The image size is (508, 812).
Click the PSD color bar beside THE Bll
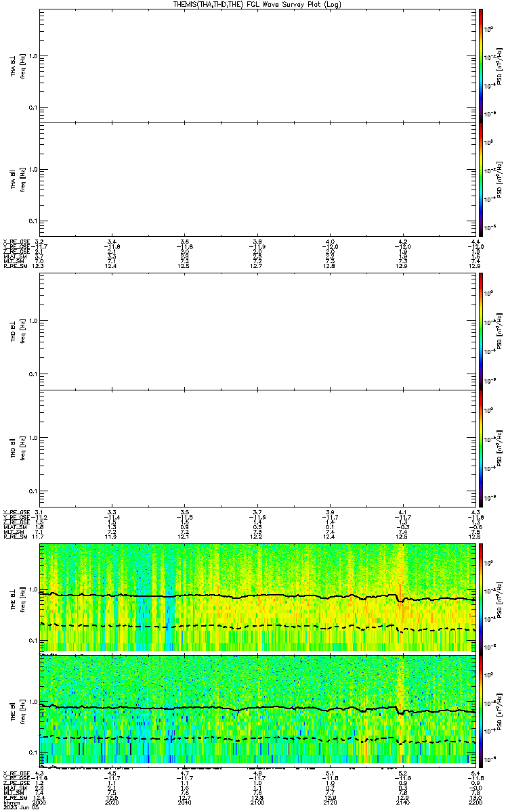[x=481, y=710]
